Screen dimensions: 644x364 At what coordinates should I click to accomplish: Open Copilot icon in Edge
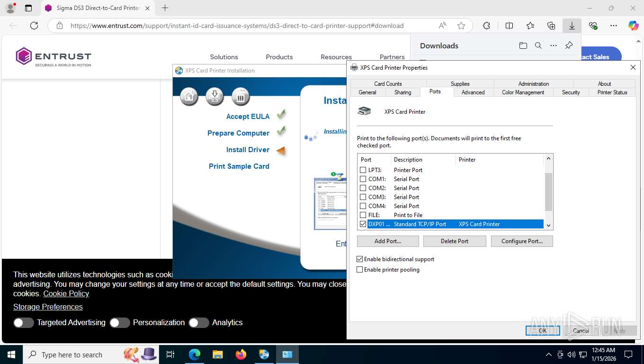[633, 26]
